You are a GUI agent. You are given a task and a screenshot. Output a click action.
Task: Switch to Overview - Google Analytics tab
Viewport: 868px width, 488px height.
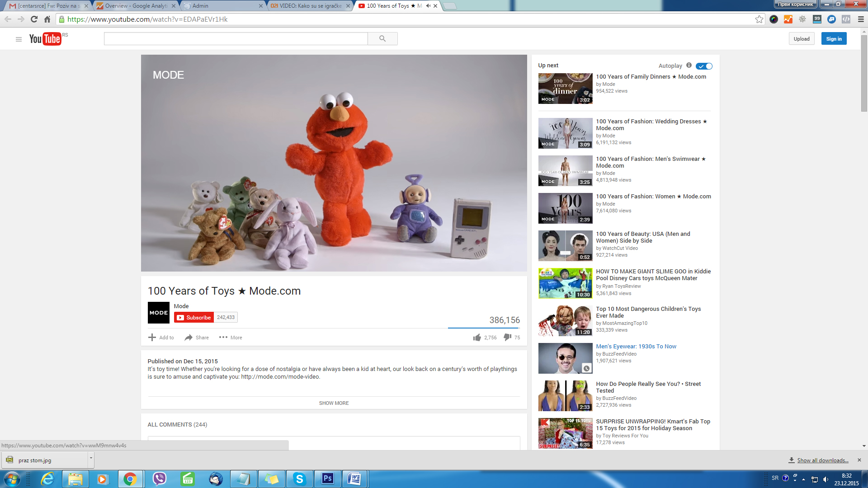point(136,6)
